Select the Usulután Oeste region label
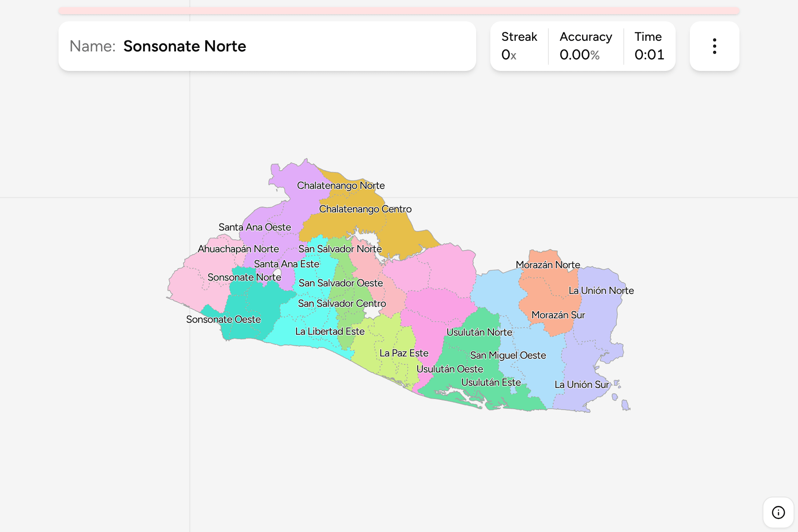 [450, 369]
